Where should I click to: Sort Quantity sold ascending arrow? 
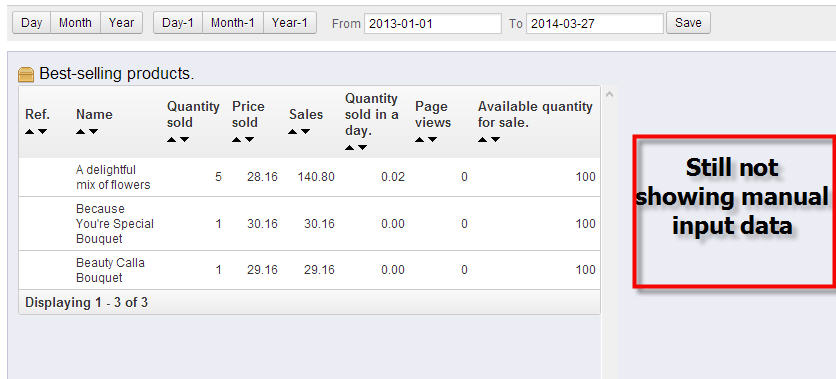(172, 140)
